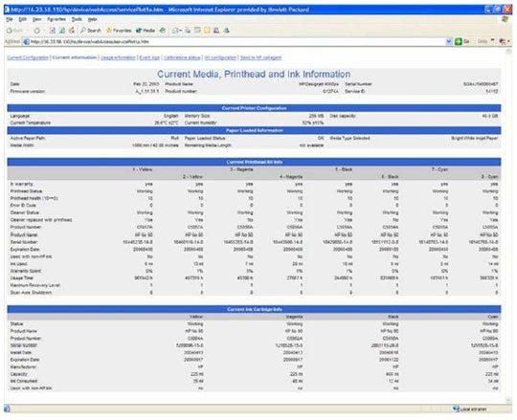Open the Edit menu
The image size is (517, 420).
coord(22,19)
